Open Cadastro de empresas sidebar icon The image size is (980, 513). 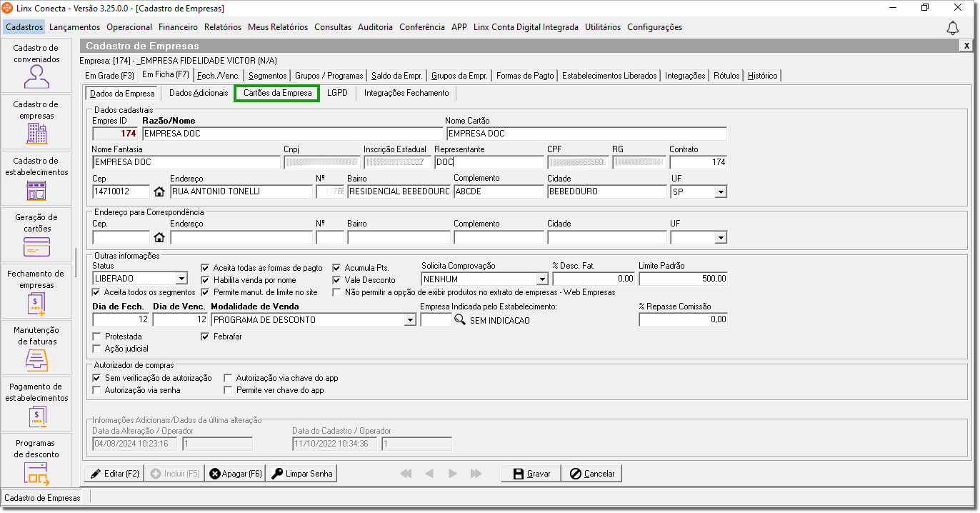[36, 133]
